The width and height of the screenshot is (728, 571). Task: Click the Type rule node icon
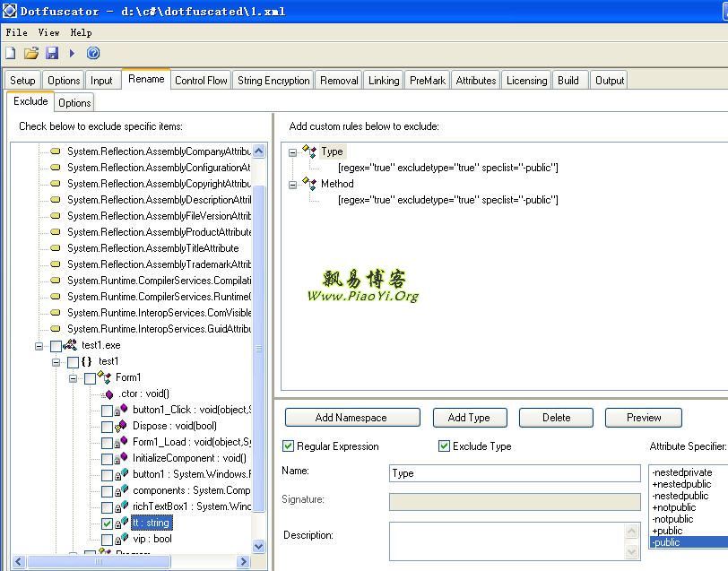click(309, 151)
